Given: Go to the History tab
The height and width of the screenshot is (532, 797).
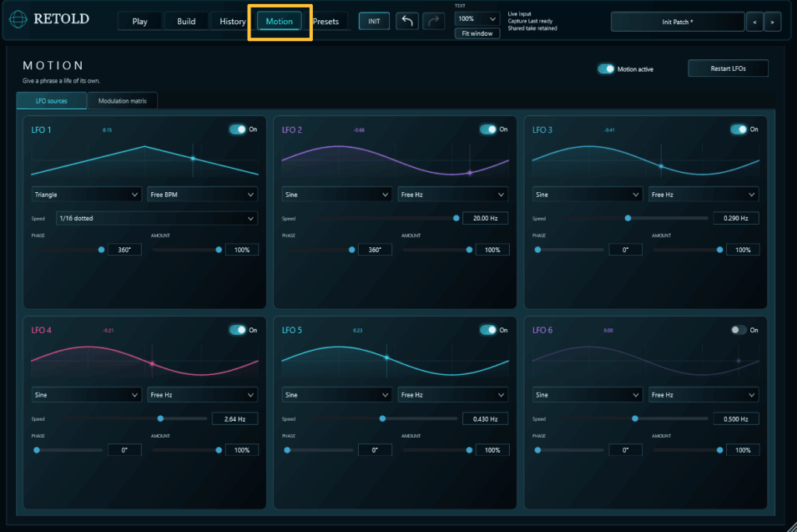Looking at the screenshot, I should click(232, 21).
